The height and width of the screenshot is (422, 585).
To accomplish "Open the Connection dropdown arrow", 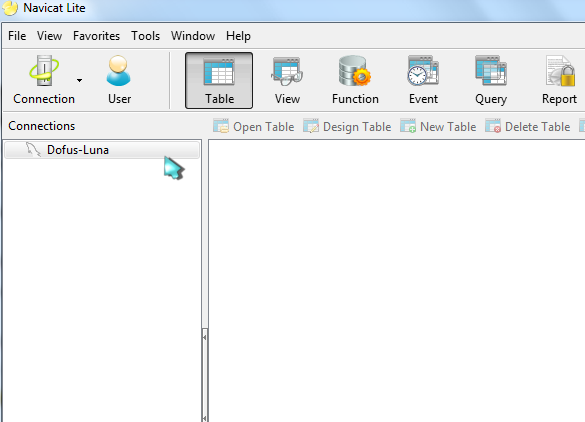I will (79, 80).
